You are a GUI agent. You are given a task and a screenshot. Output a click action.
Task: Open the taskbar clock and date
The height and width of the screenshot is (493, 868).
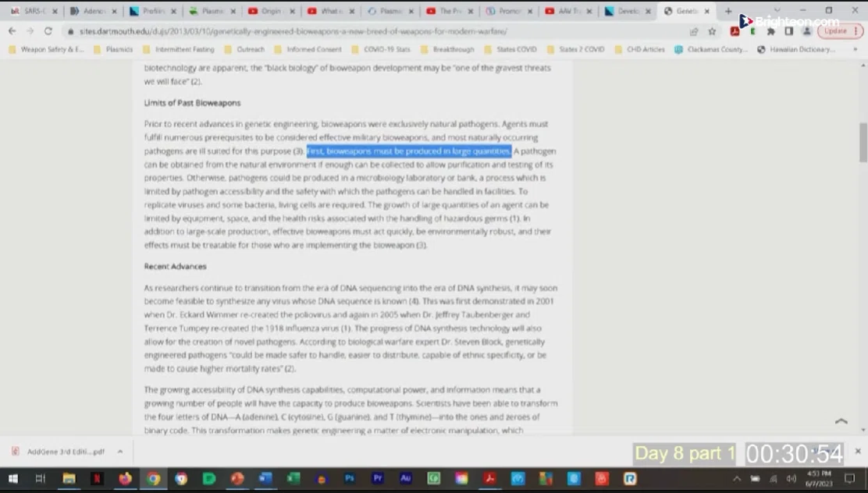pos(820,479)
